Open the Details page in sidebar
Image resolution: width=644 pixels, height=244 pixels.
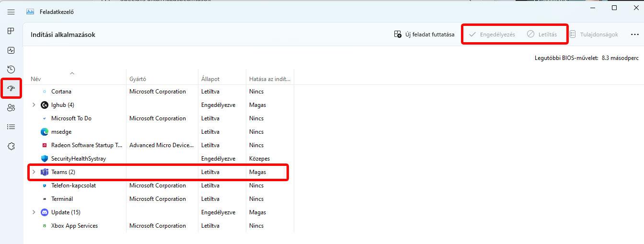coord(11,127)
